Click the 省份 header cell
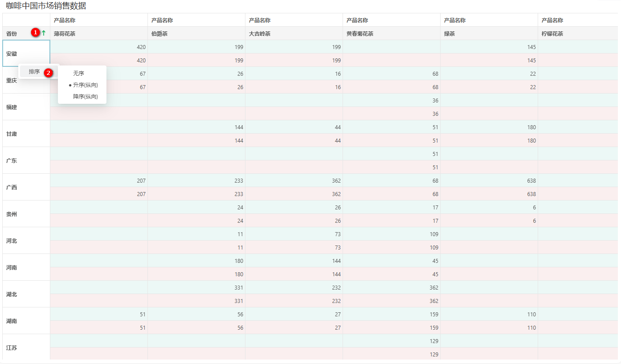Screen dimensions: 621x364 [x=26, y=33]
